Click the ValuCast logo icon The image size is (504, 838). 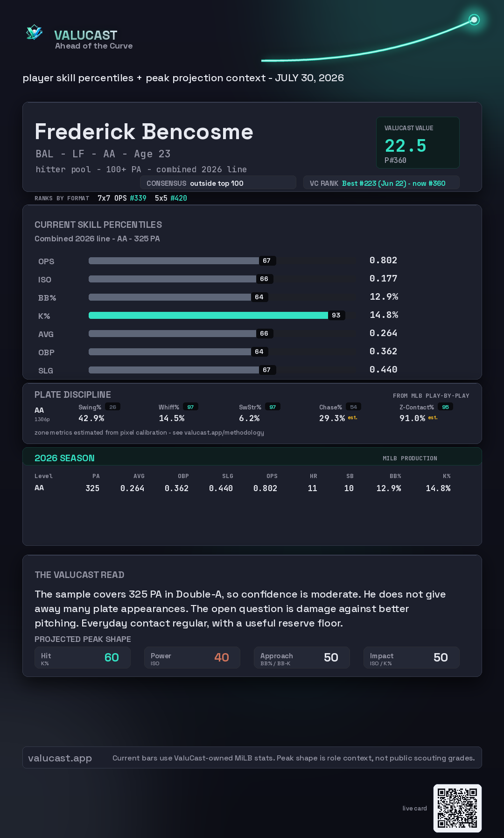(x=34, y=32)
